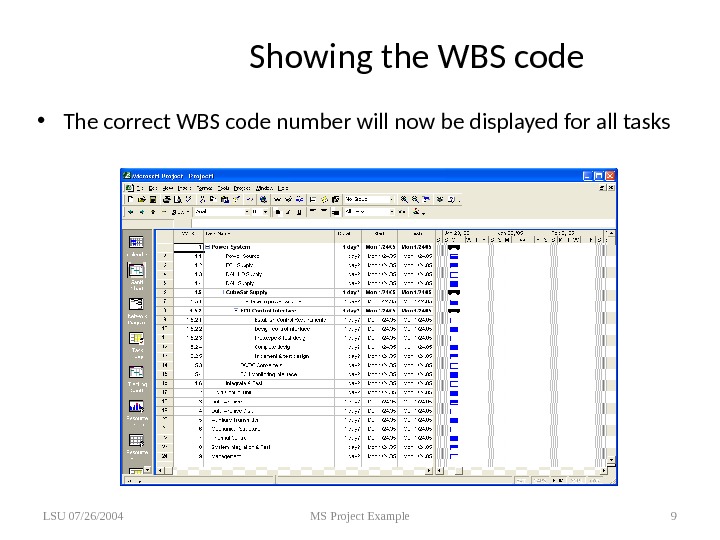The image size is (720, 540).
Task: Open the Window menu
Action: pyautogui.click(x=264, y=188)
